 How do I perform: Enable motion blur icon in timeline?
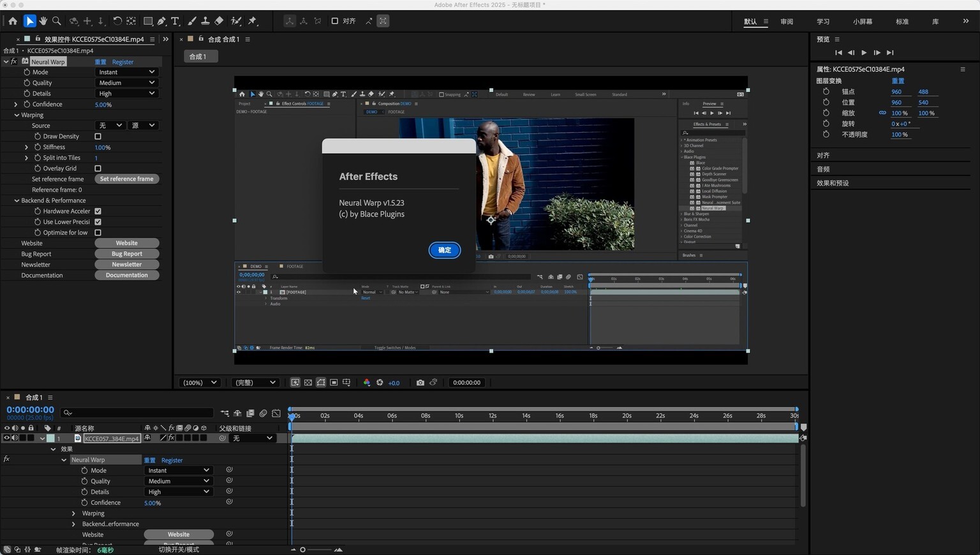click(263, 413)
